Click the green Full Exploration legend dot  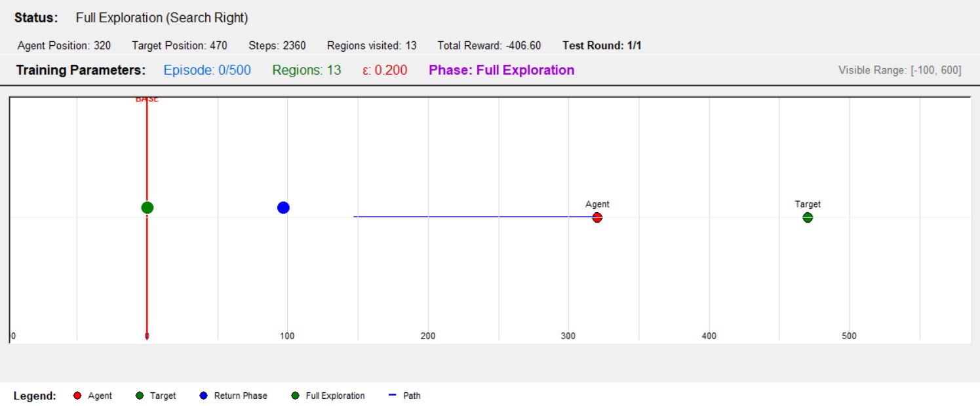[295, 396]
